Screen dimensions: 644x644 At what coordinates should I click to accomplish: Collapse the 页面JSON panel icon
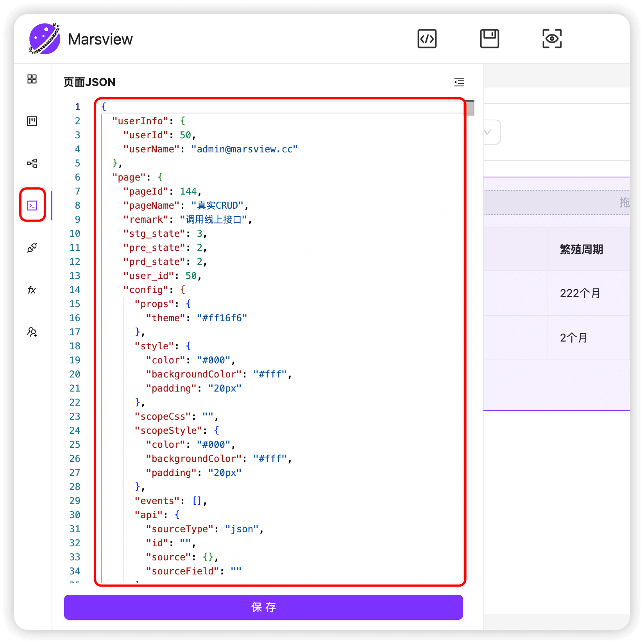click(459, 82)
